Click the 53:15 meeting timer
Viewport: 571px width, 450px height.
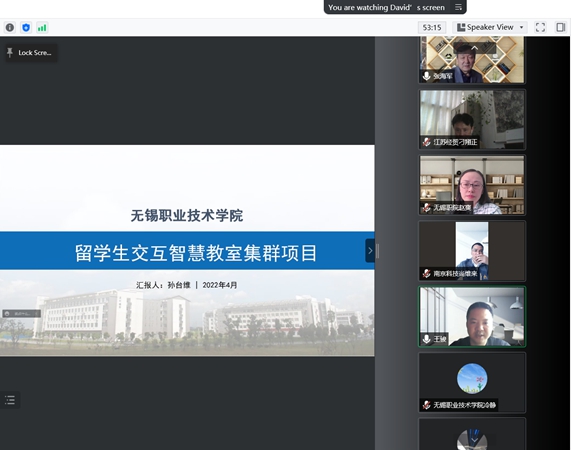click(x=432, y=27)
